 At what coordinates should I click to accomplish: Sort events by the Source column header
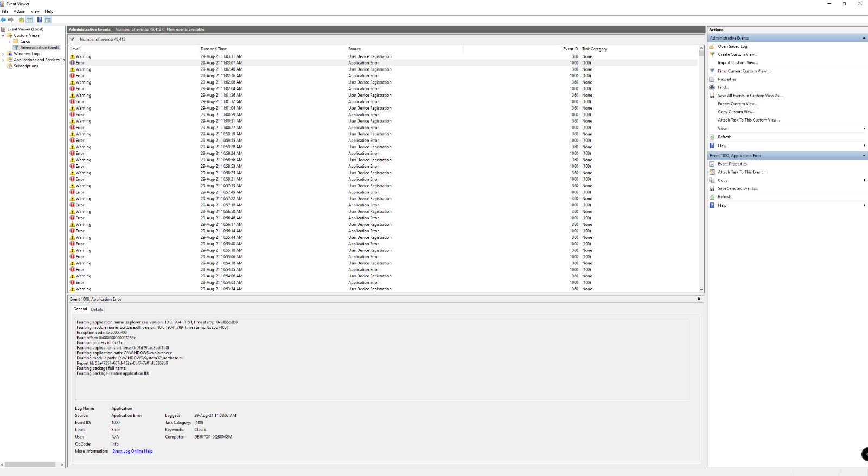coord(405,49)
